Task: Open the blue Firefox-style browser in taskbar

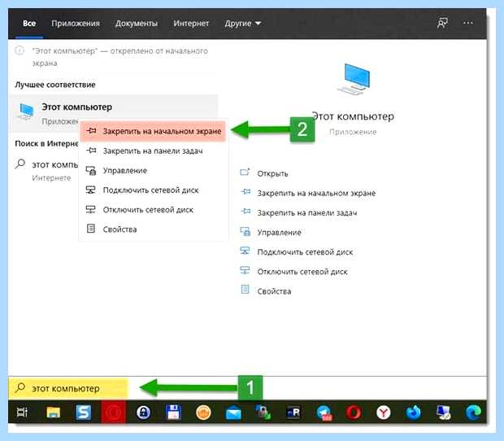Action: pyautogui.click(x=413, y=413)
